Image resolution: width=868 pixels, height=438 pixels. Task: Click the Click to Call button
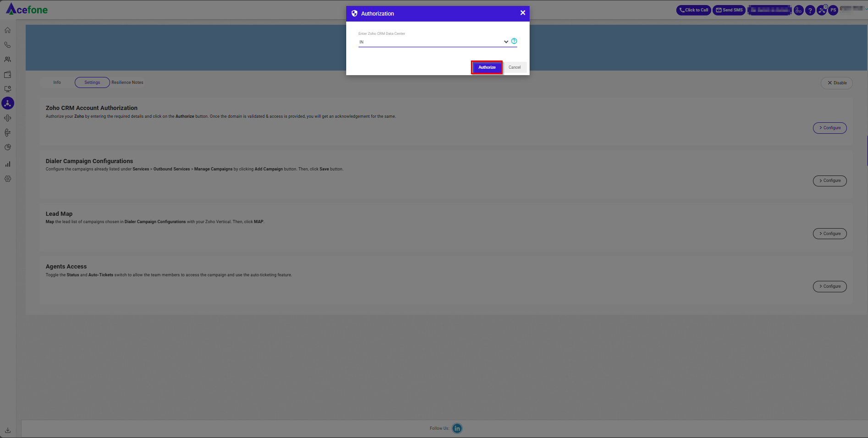click(x=693, y=10)
